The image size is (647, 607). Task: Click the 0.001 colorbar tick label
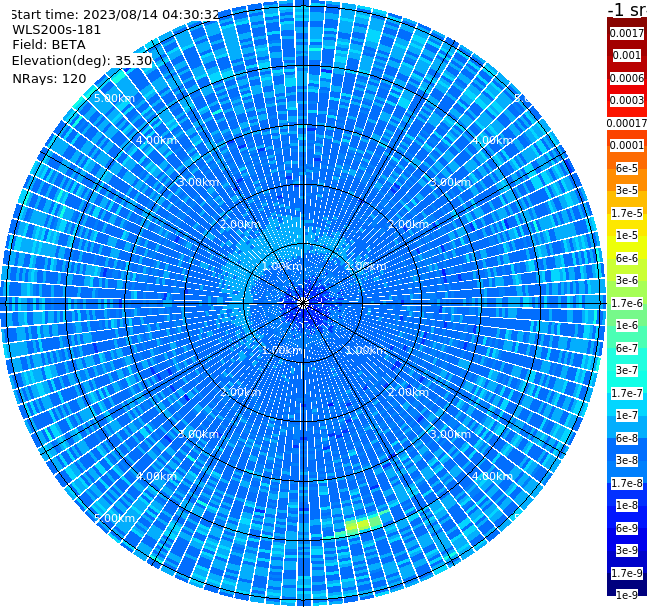pos(626,55)
